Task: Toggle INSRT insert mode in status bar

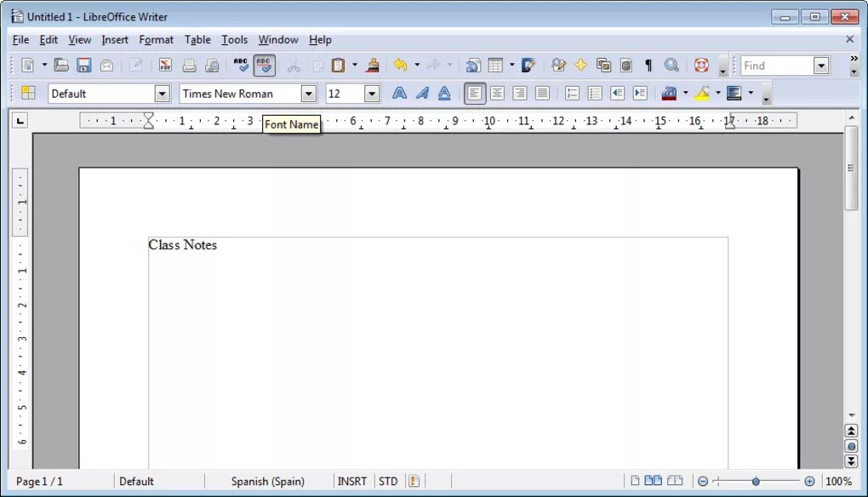Action: pos(352,482)
